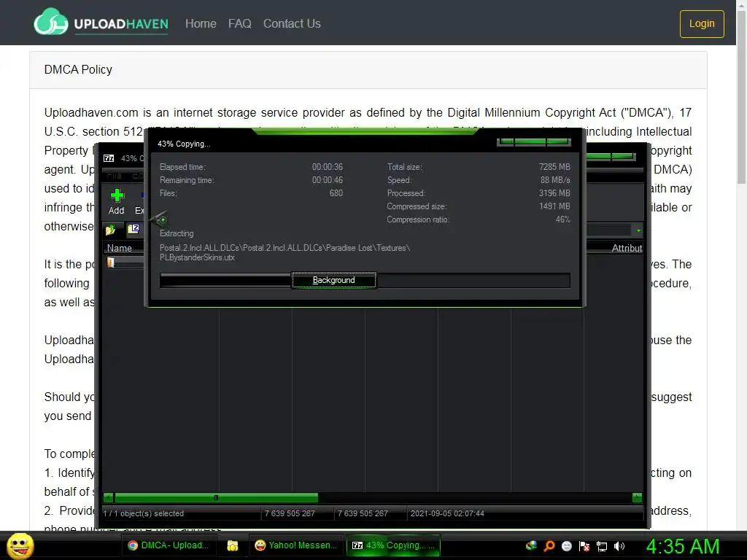Click the network globe tray icon
Image resolution: width=747 pixels, height=560 pixels.
[x=531, y=545]
